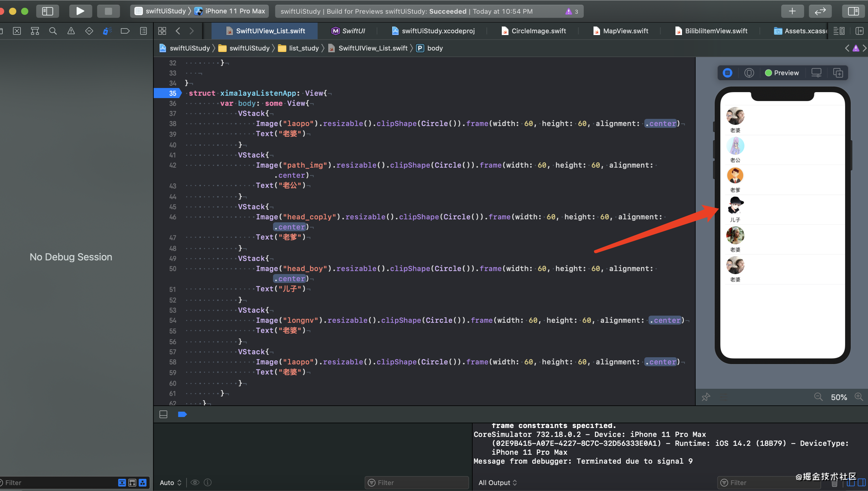Open the find navigator magnifier icon
This screenshot has width=868, height=491.
pos(53,31)
